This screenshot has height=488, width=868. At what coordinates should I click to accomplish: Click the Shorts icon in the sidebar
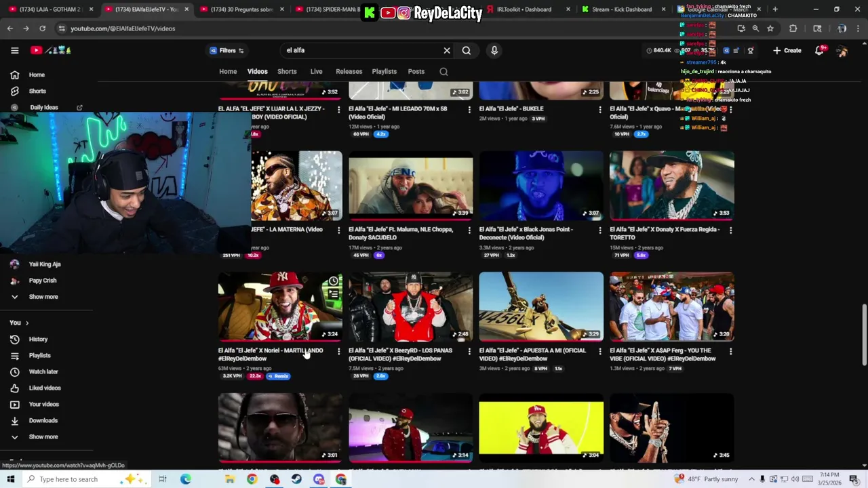14,91
